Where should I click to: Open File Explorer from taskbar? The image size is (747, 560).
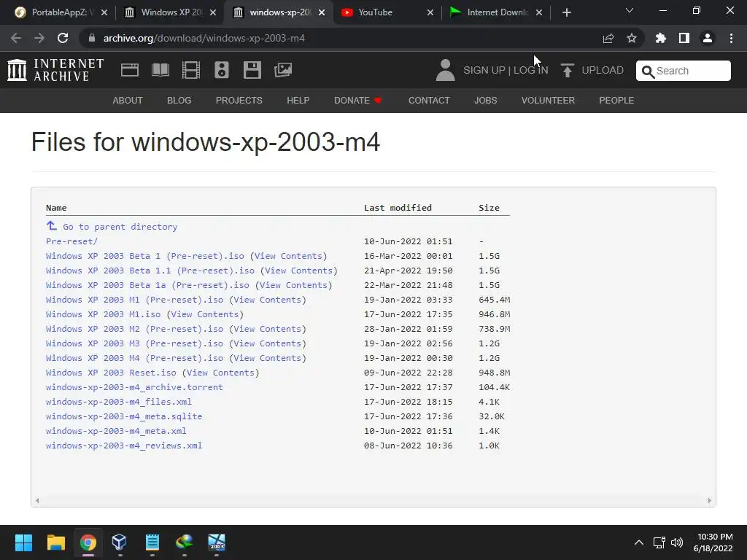coord(55,542)
